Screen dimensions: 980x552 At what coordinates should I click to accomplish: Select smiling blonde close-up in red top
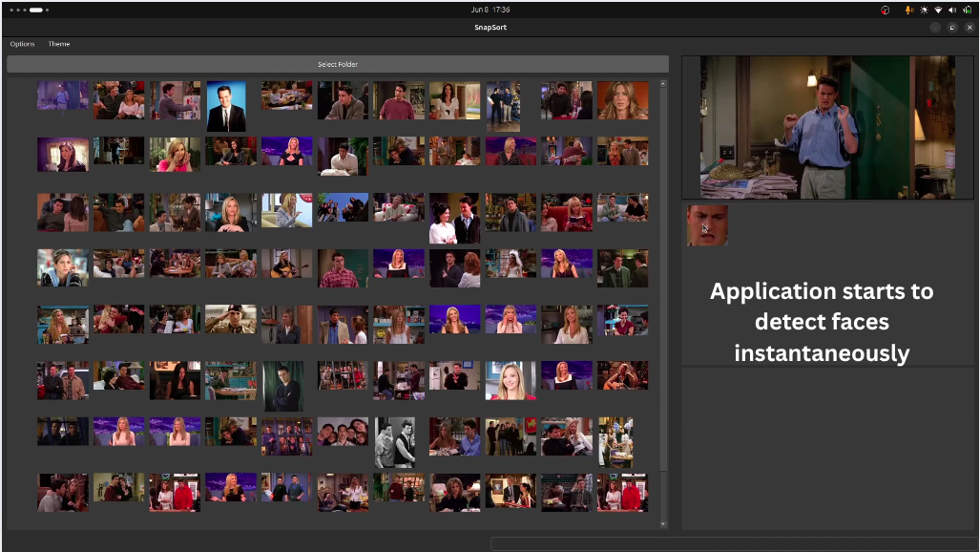(511, 380)
